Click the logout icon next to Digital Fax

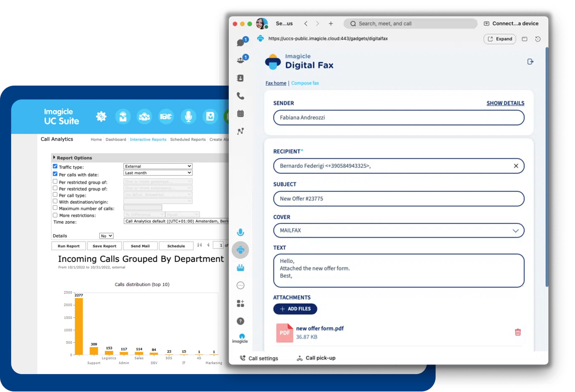coord(530,61)
